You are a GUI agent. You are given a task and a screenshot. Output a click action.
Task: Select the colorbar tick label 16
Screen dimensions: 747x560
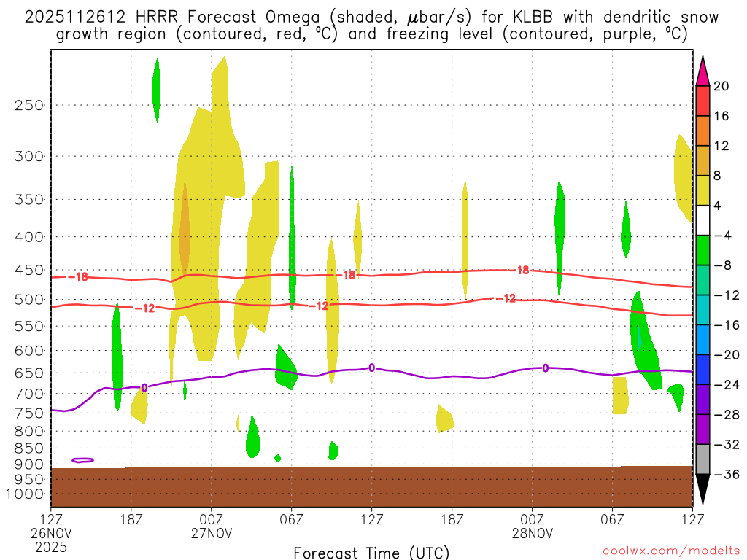point(721,116)
